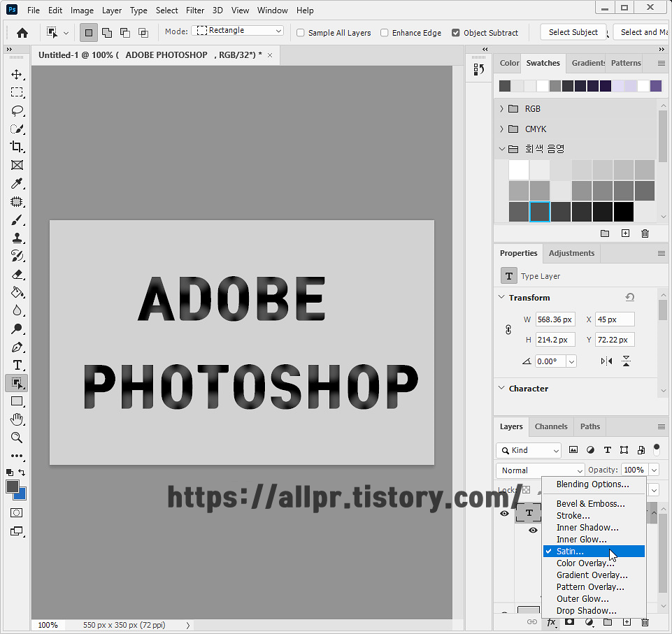Choose Blending Options from fx menu
The image size is (672, 634).
(x=594, y=484)
